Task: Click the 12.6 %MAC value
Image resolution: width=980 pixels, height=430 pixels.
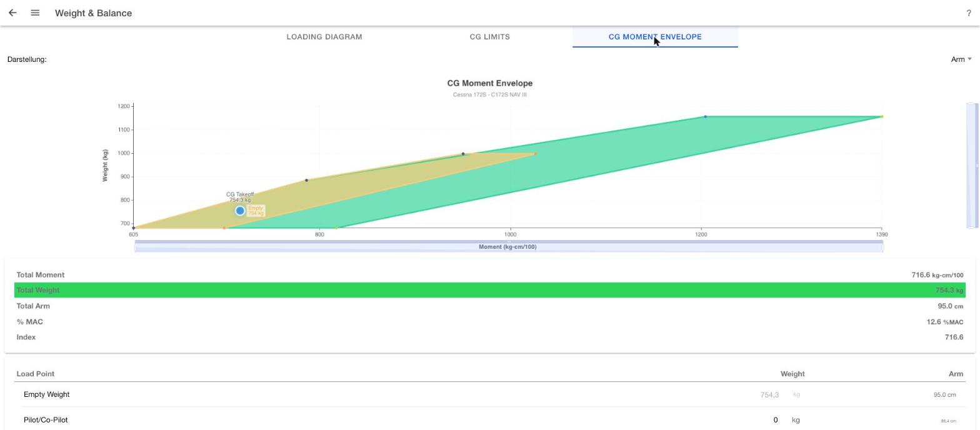Action: tap(944, 322)
